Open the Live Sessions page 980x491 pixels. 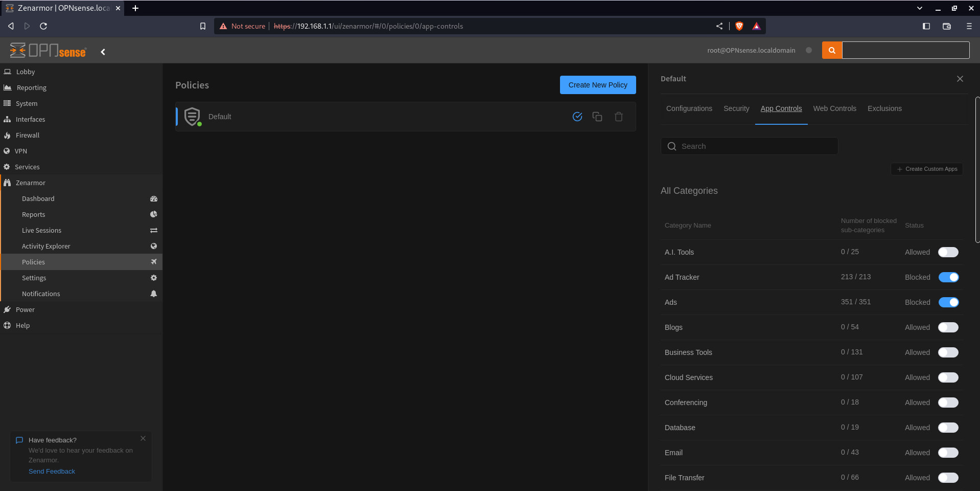tap(82, 230)
